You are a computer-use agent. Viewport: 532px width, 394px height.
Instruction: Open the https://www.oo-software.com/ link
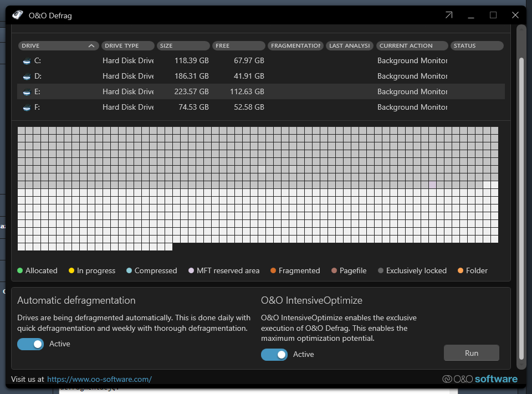click(x=99, y=379)
